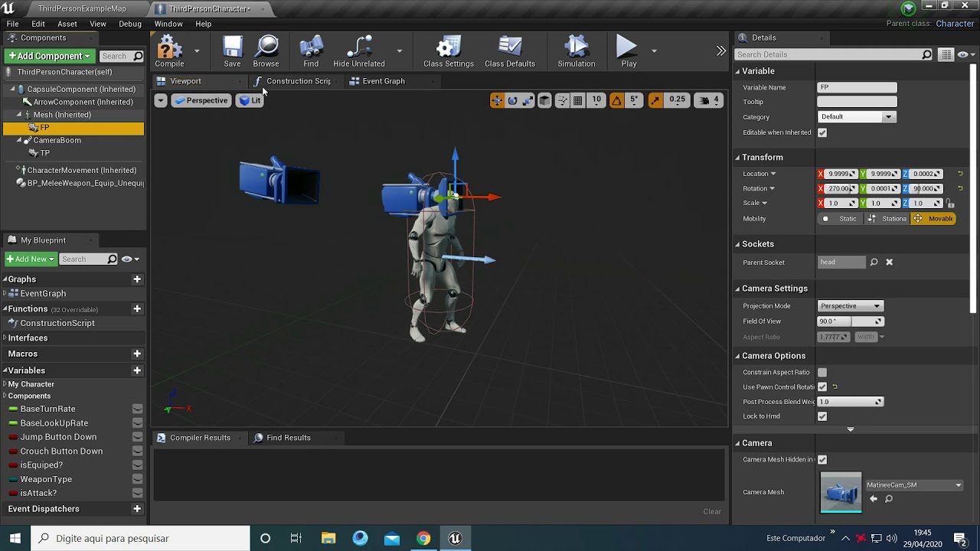
Task: Open ConstructionScript function
Action: (x=57, y=323)
